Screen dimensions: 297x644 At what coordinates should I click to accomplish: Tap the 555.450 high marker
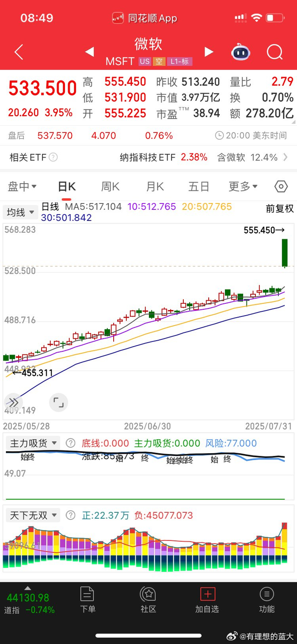(264, 230)
